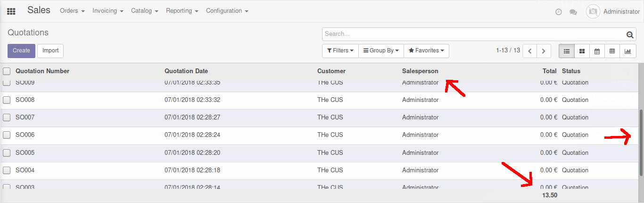Check the box for SO005

tap(7, 153)
